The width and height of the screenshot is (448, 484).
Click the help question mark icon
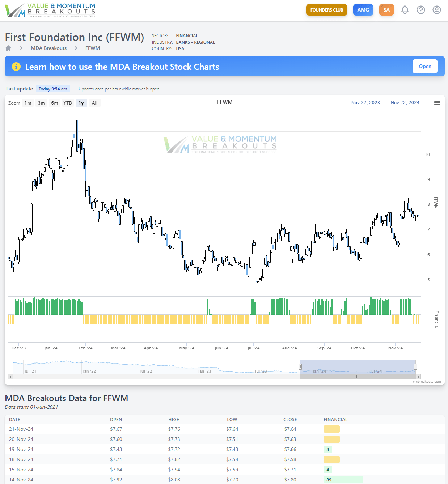tap(421, 10)
